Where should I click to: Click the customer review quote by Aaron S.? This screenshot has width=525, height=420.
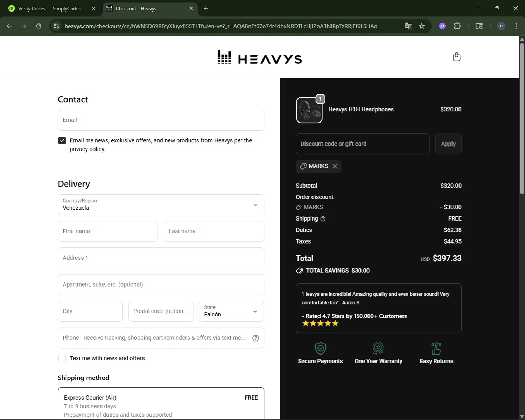[x=376, y=299]
